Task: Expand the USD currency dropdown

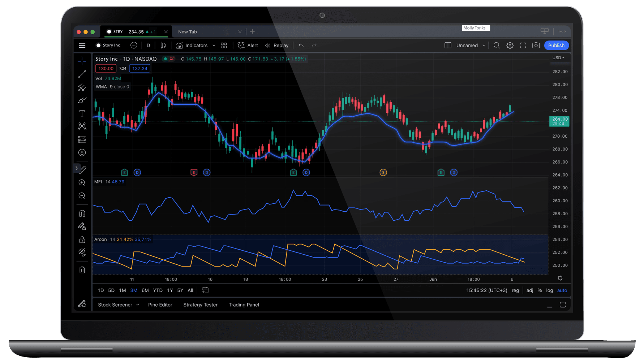Action: click(x=559, y=57)
